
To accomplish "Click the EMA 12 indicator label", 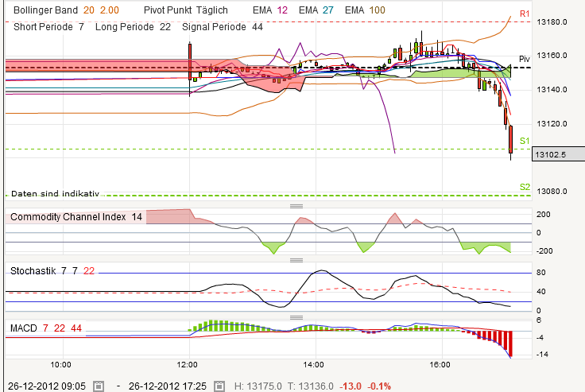I will (270, 10).
